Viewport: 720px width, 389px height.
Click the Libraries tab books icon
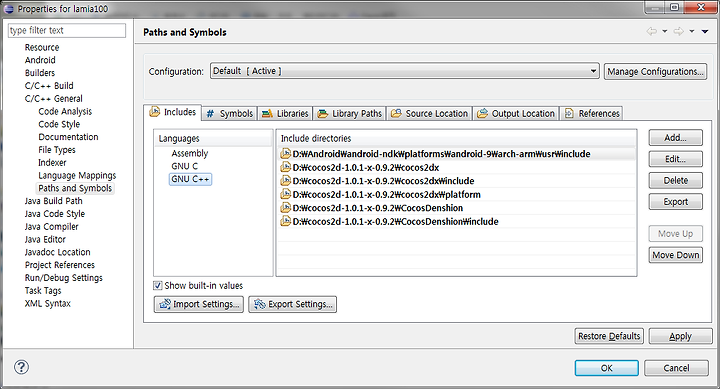click(x=267, y=113)
